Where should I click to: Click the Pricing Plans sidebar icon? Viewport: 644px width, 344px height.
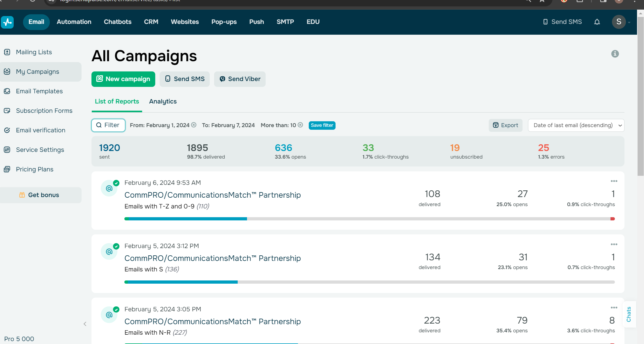[x=7, y=169]
